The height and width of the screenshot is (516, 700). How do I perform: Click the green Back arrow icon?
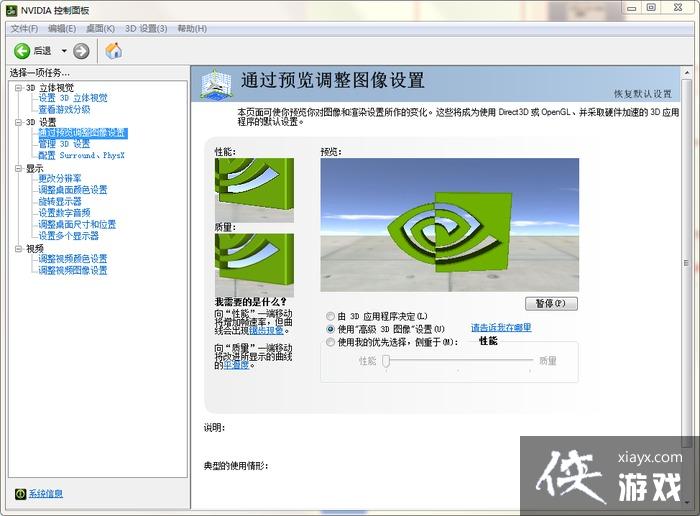pos(22,51)
